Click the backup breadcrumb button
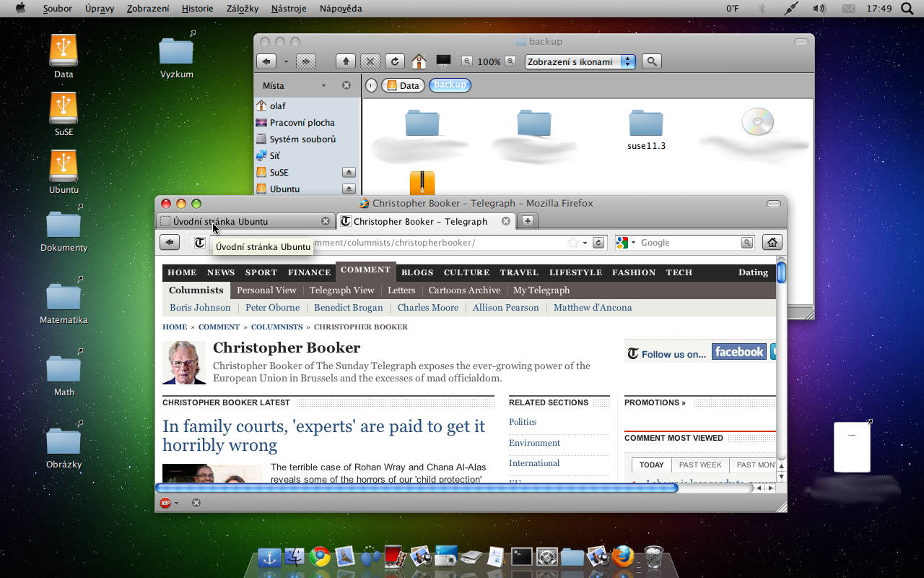Screen dimensions: 924x578 (450, 85)
